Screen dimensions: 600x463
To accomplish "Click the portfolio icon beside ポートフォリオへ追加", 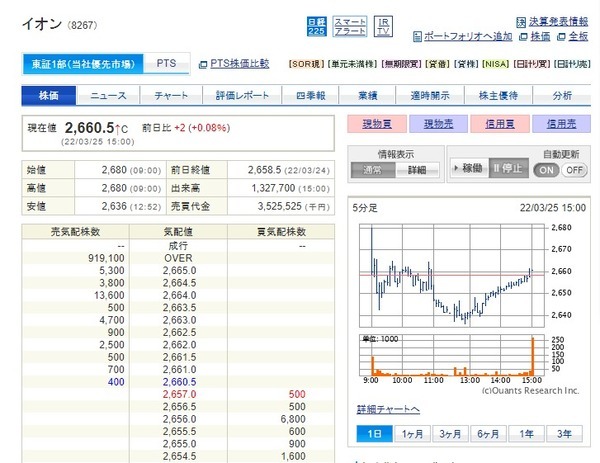I will [x=417, y=37].
